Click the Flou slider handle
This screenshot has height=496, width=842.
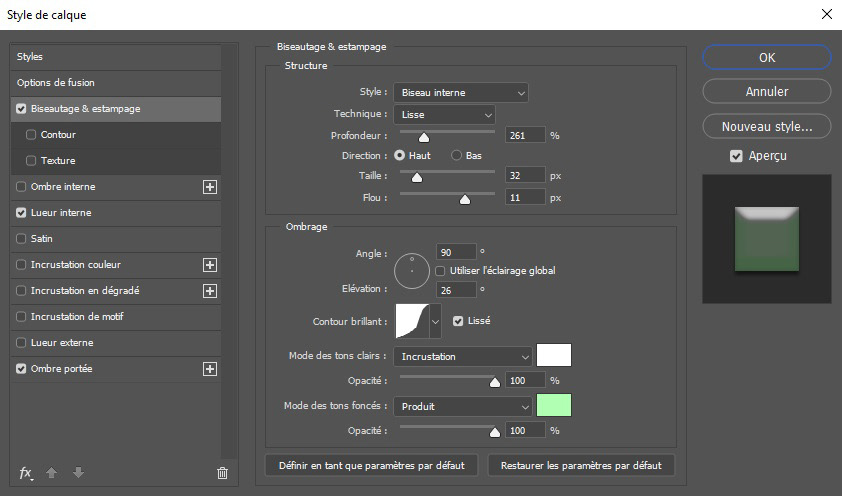click(465, 200)
